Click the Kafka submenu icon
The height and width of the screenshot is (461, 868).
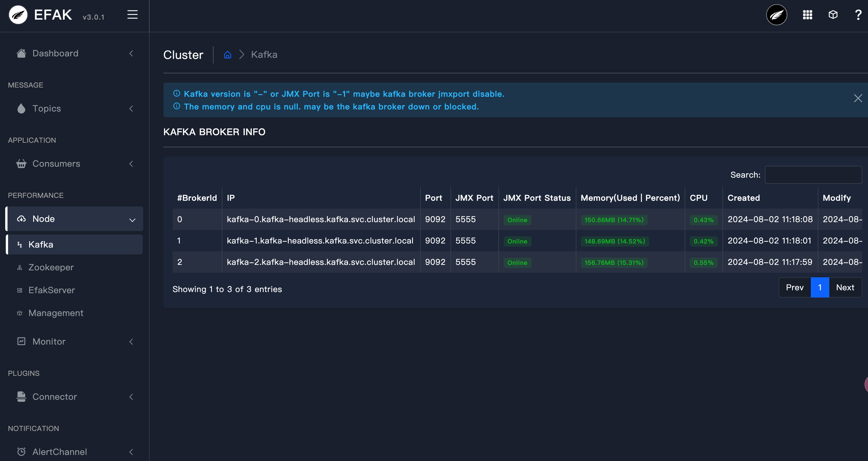point(20,245)
